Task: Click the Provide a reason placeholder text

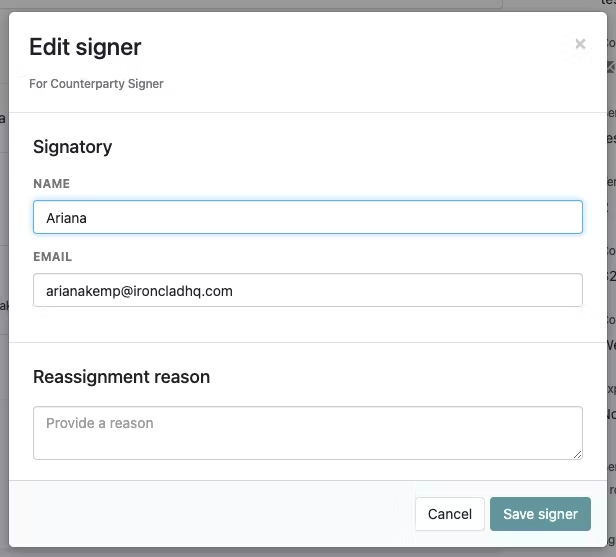Action: pos(100,423)
